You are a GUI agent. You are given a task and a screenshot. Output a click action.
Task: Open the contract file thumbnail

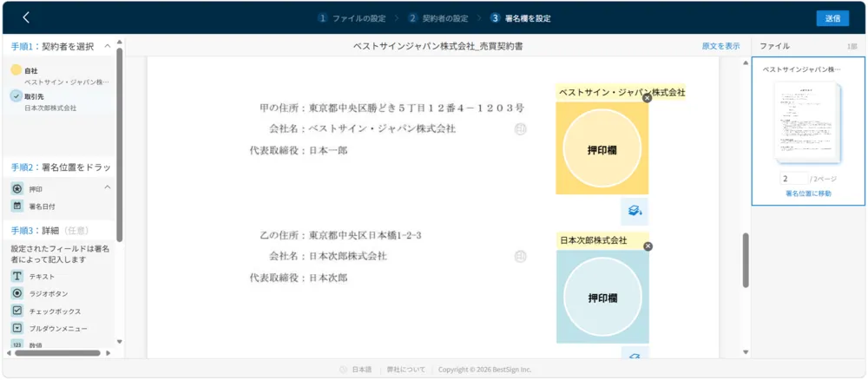(x=807, y=123)
